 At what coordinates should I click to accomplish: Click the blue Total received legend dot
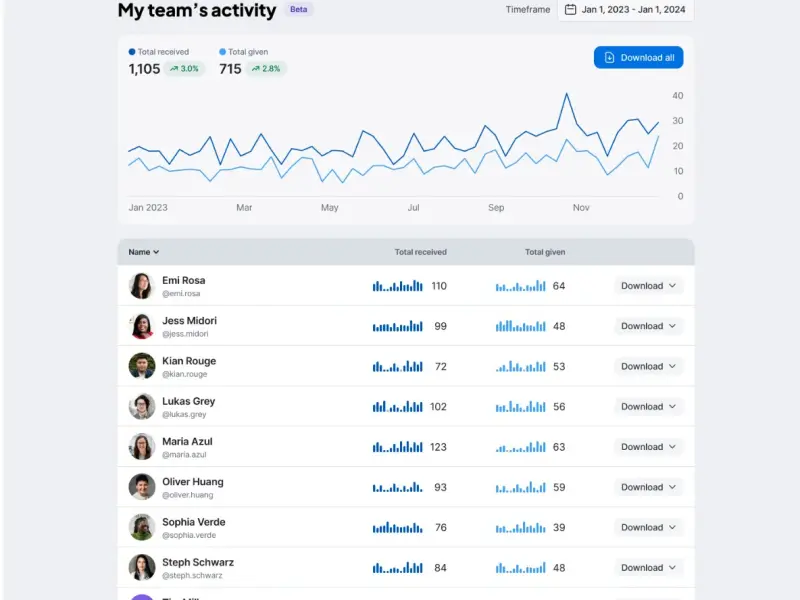(132, 52)
